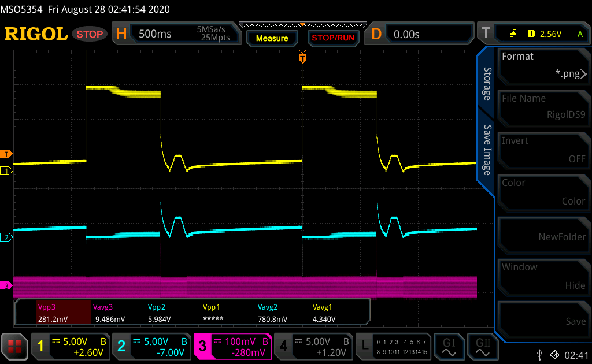Click the Measure button

coord(272,38)
